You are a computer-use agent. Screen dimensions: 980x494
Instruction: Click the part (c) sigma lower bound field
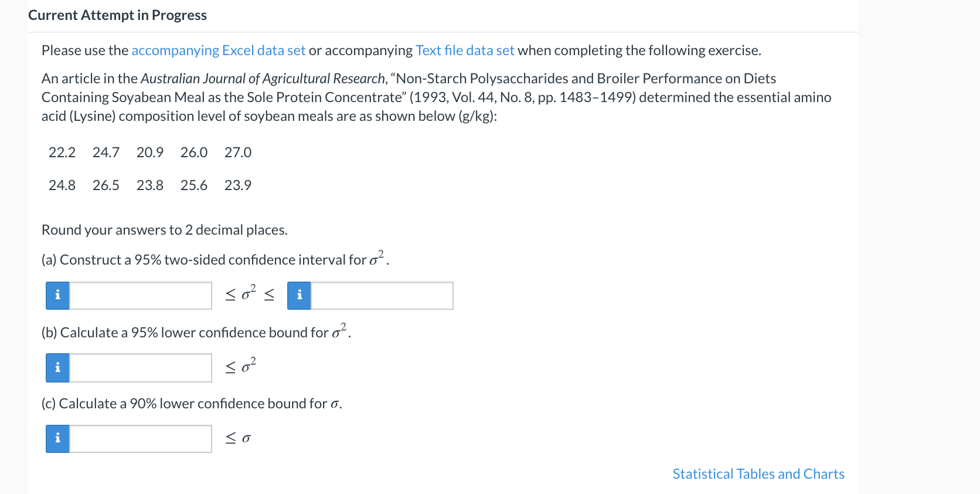click(141, 439)
